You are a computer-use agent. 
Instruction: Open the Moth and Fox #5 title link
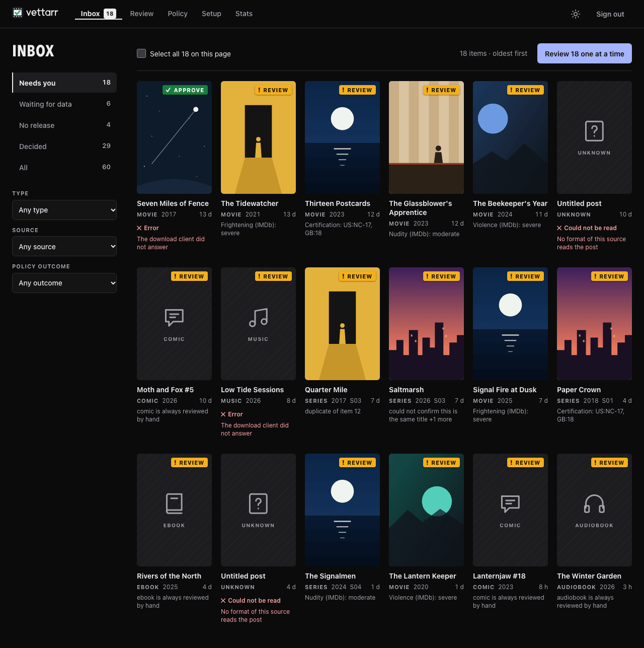pyautogui.click(x=165, y=390)
